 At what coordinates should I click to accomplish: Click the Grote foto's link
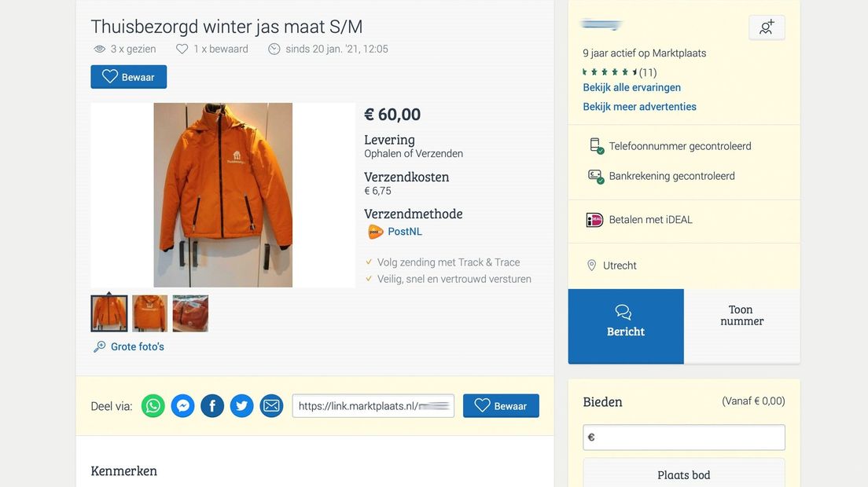(138, 346)
